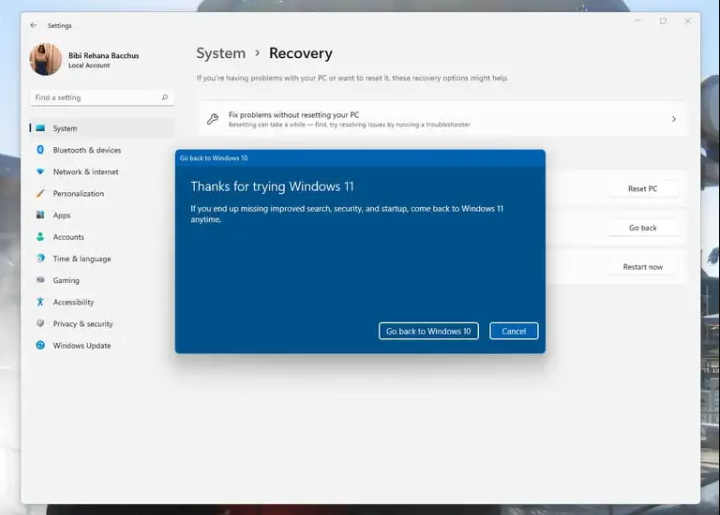The height and width of the screenshot is (515, 720).
Task: Click the Gaming controller icon
Action: click(x=40, y=280)
